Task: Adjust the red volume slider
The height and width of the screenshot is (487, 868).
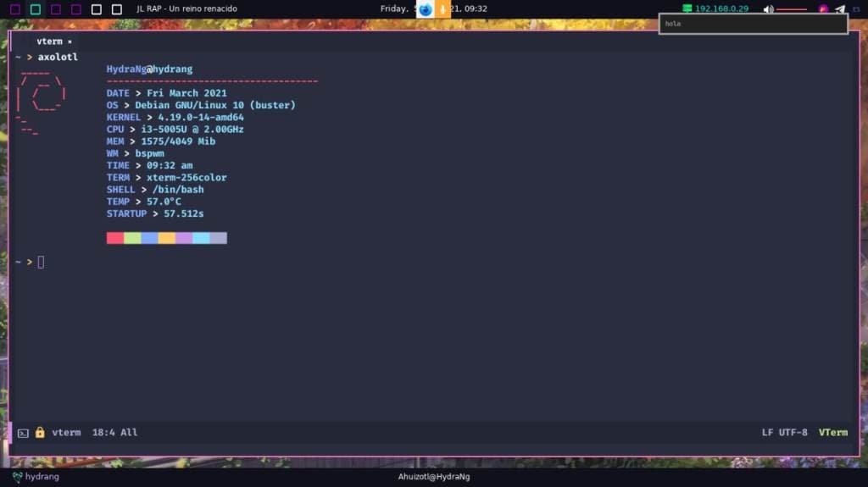Action: click(x=792, y=9)
